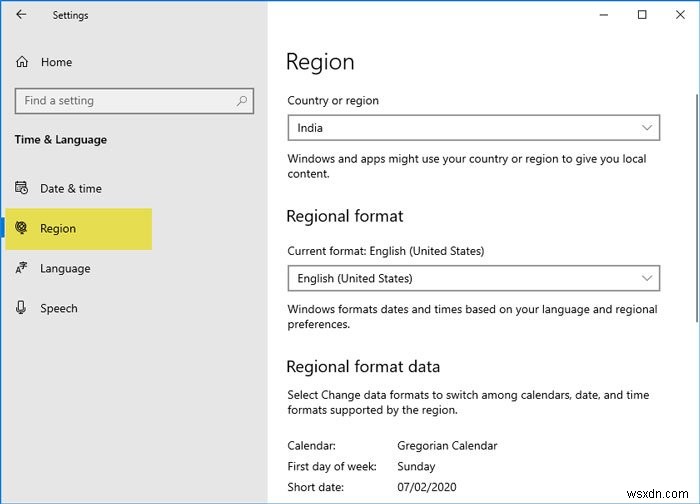Expand the country dropdown chevron
This screenshot has width=700, height=504.
(646, 128)
